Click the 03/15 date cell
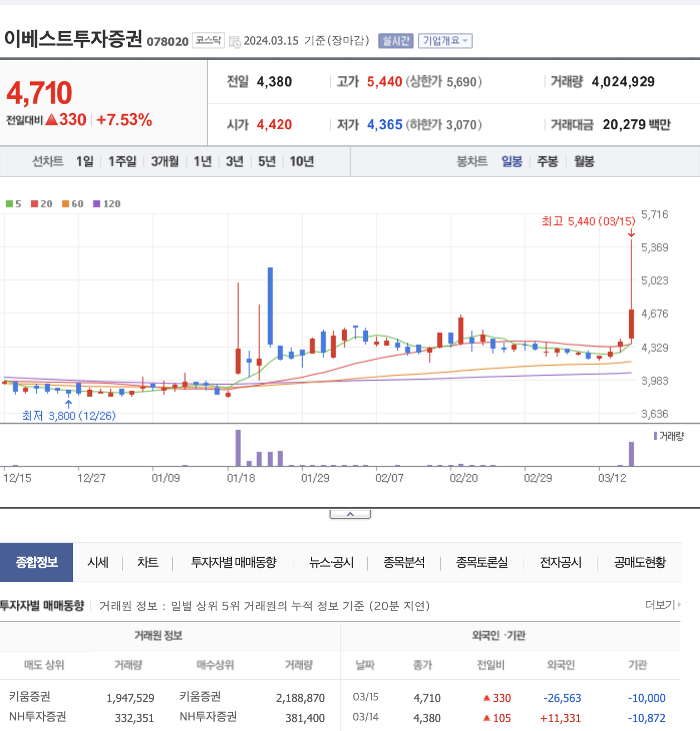Image resolution: width=700 pixels, height=731 pixels. [366, 697]
